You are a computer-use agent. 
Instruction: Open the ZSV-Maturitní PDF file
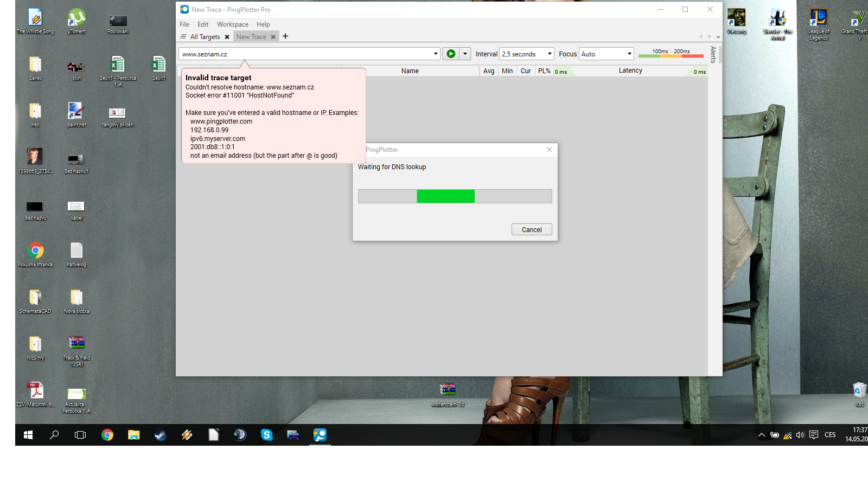(35, 395)
